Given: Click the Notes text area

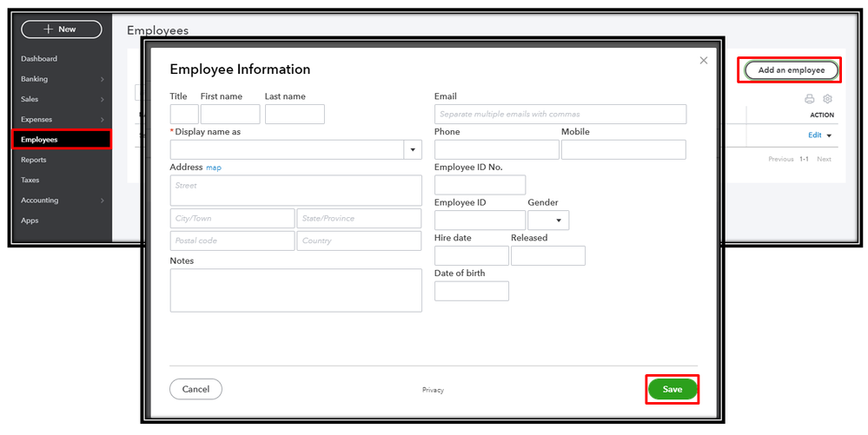Looking at the screenshot, I should [x=296, y=290].
